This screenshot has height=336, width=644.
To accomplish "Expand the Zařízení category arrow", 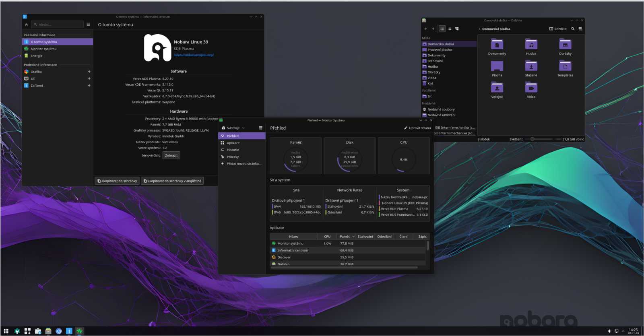I will point(89,85).
